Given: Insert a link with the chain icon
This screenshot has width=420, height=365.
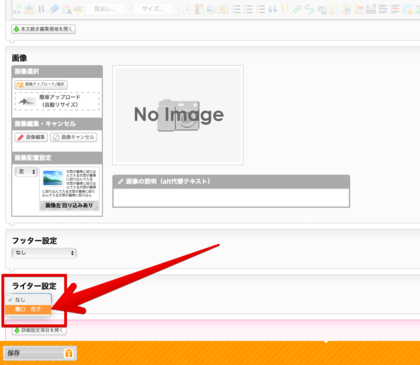Looking at the screenshot, I should point(297,9).
